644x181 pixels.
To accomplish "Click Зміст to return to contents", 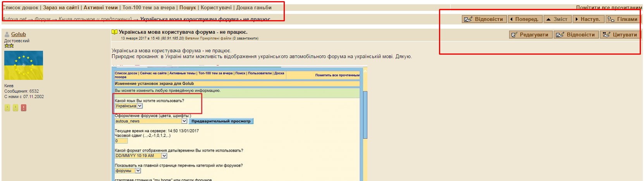I will click(x=557, y=19).
